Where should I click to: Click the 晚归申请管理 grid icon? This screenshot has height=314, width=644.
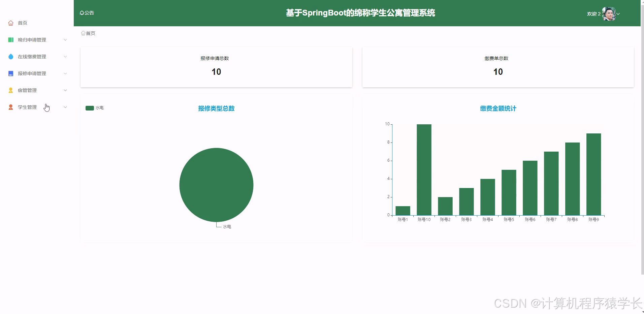click(x=10, y=39)
